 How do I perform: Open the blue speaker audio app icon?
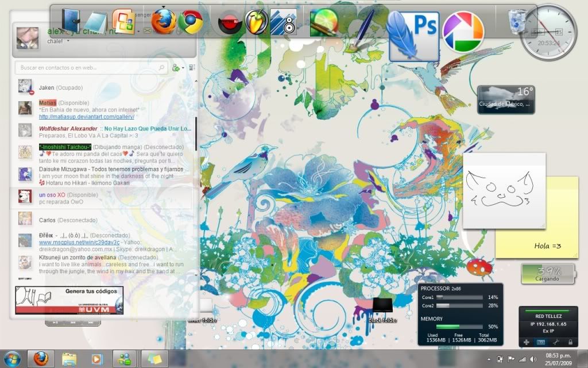pos(284,22)
